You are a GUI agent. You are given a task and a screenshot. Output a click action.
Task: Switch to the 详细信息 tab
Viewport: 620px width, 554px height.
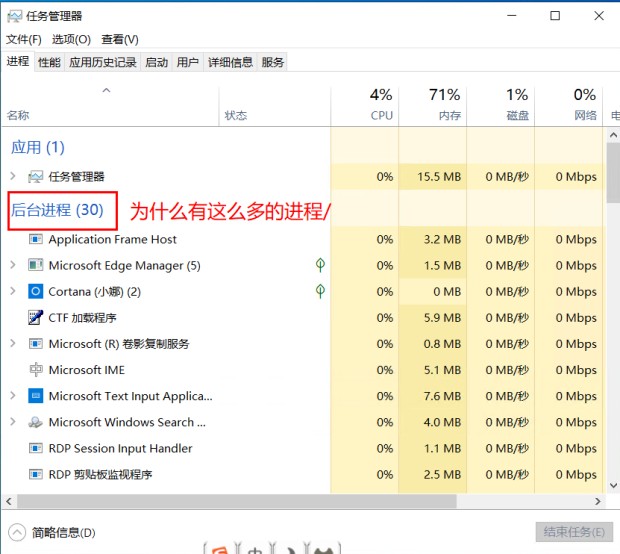tap(230, 62)
